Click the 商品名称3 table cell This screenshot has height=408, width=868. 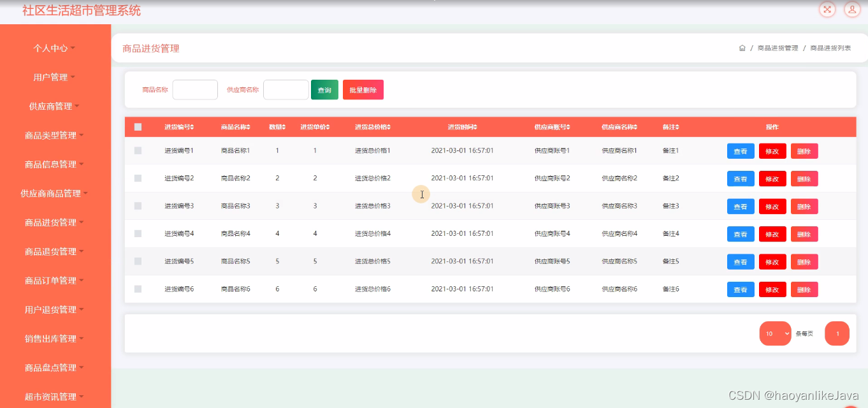coord(236,206)
